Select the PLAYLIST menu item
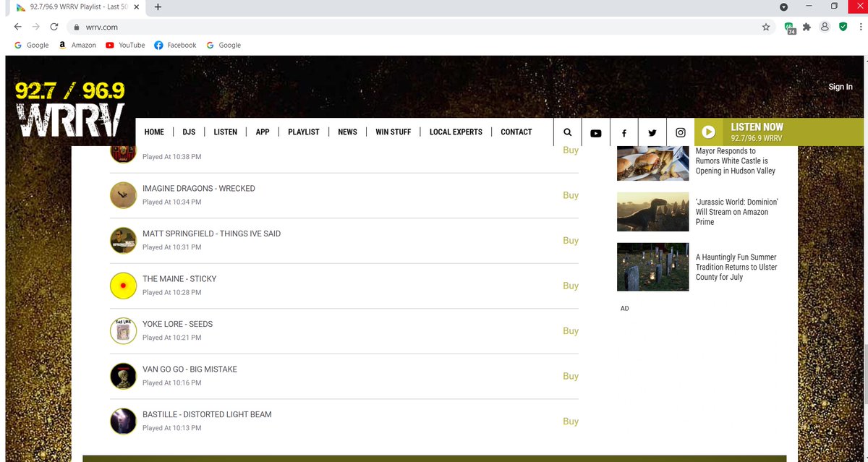 pyautogui.click(x=304, y=132)
